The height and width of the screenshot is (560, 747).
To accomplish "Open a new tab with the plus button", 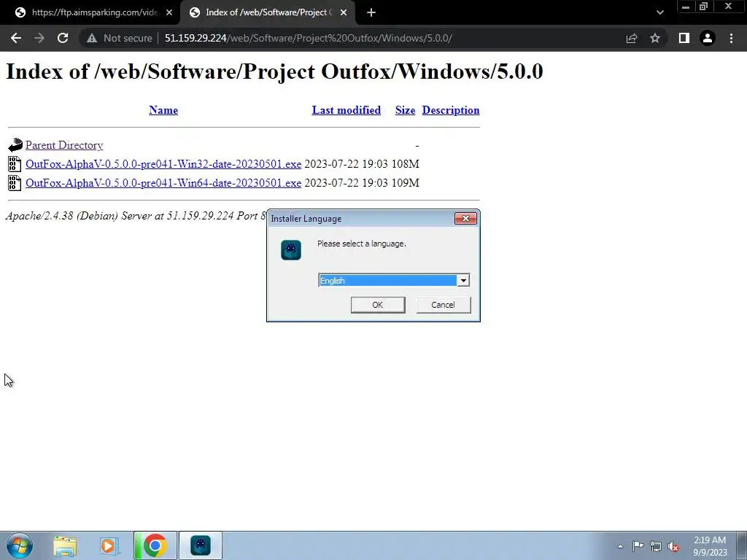I will pyautogui.click(x=371, y=12).
